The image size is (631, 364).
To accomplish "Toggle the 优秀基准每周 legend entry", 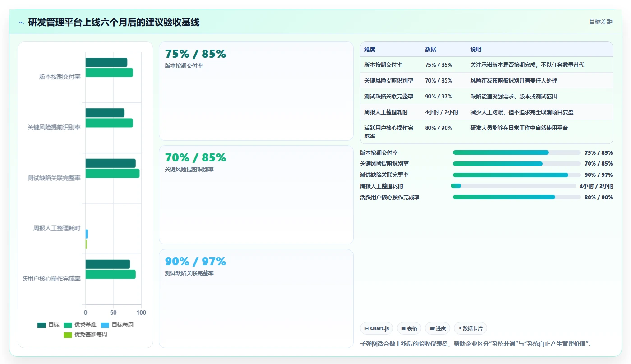I will [x=86, y=335].
